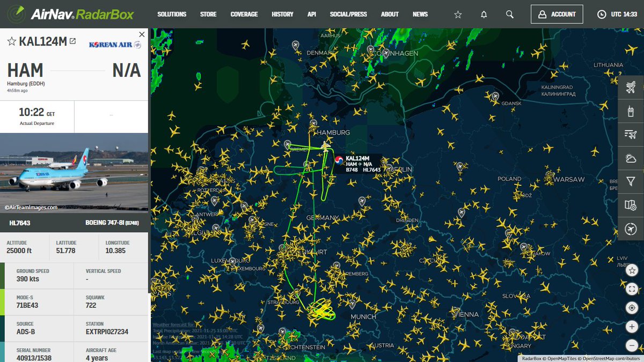Open notifications bell icon

484,14
